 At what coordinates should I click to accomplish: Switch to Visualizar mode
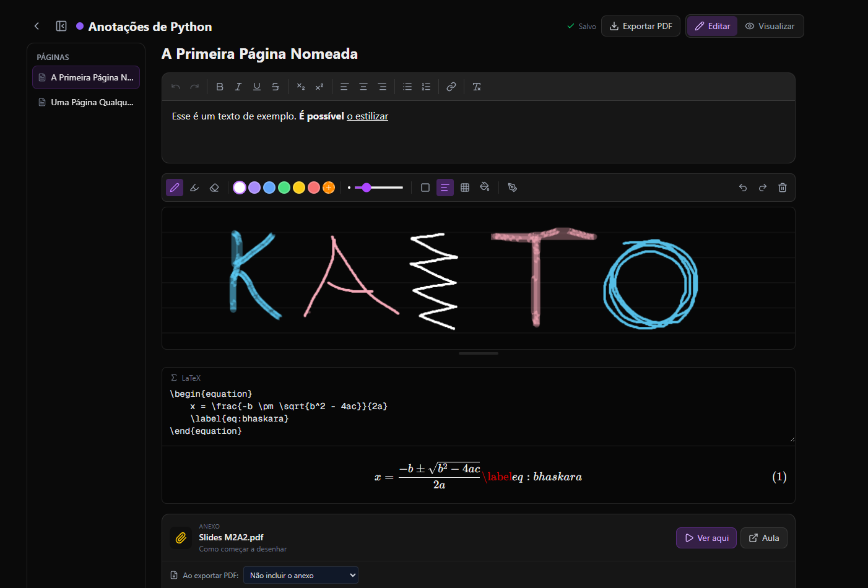click(x=770, y=26)
